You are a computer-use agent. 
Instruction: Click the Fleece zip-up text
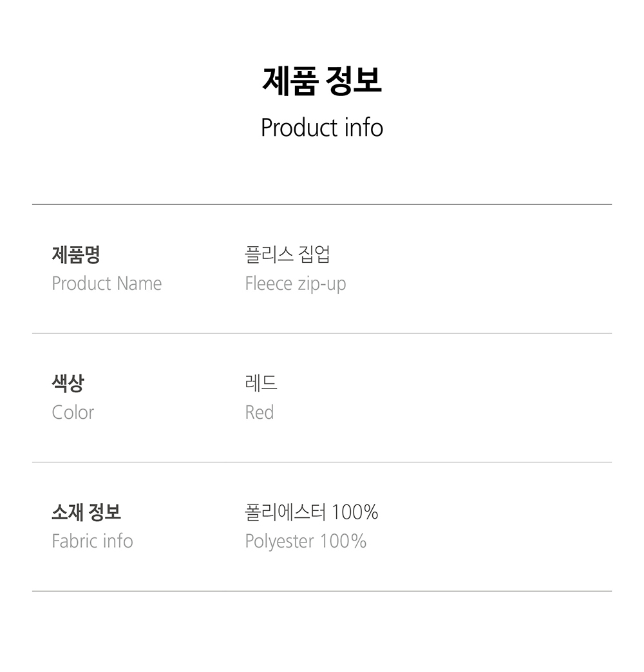click(295, 283)
